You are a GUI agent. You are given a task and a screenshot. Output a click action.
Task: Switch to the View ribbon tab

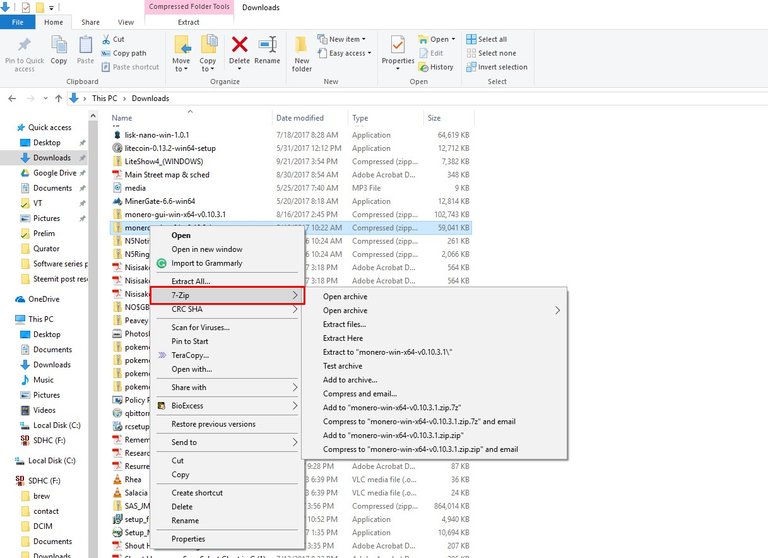point(125,22)
